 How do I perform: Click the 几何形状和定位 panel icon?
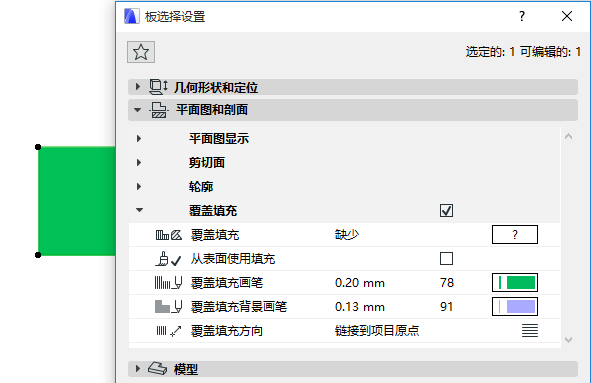point(158,87)
